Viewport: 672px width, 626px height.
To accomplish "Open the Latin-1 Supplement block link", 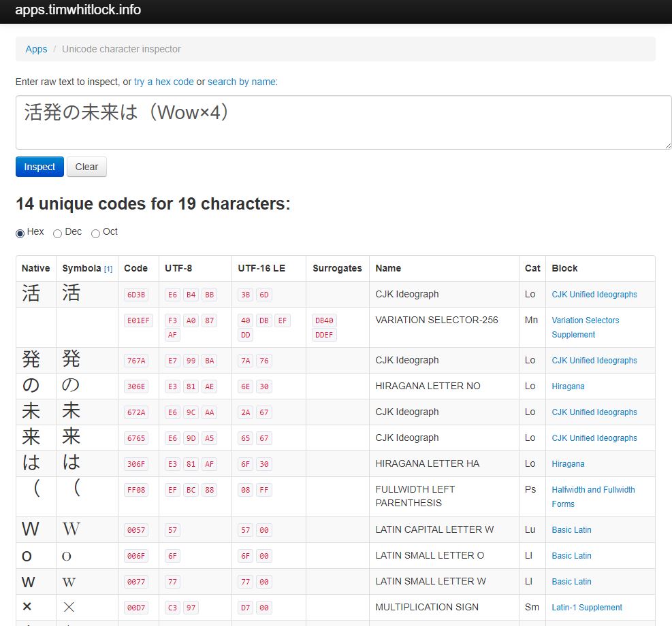I will coord(587,608).
